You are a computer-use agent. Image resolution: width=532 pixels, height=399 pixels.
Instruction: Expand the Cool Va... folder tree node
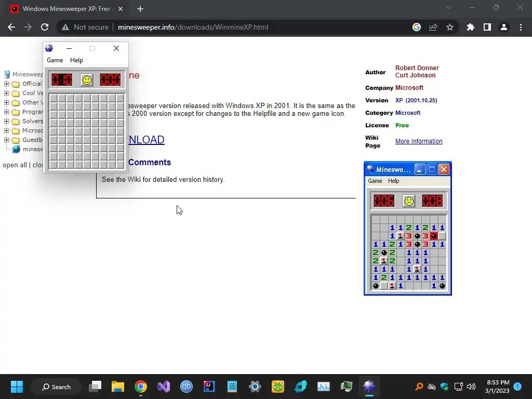pyautogui.click(x=6, y=93)
